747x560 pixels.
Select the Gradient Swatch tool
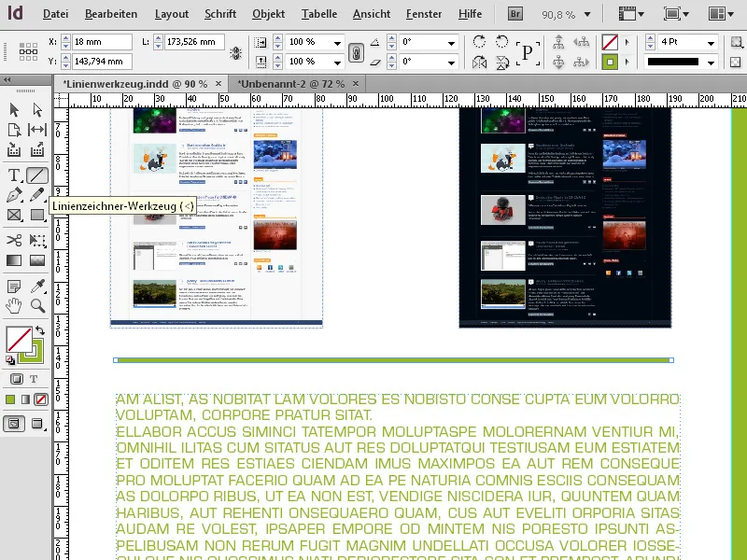[x=14, y=260]
